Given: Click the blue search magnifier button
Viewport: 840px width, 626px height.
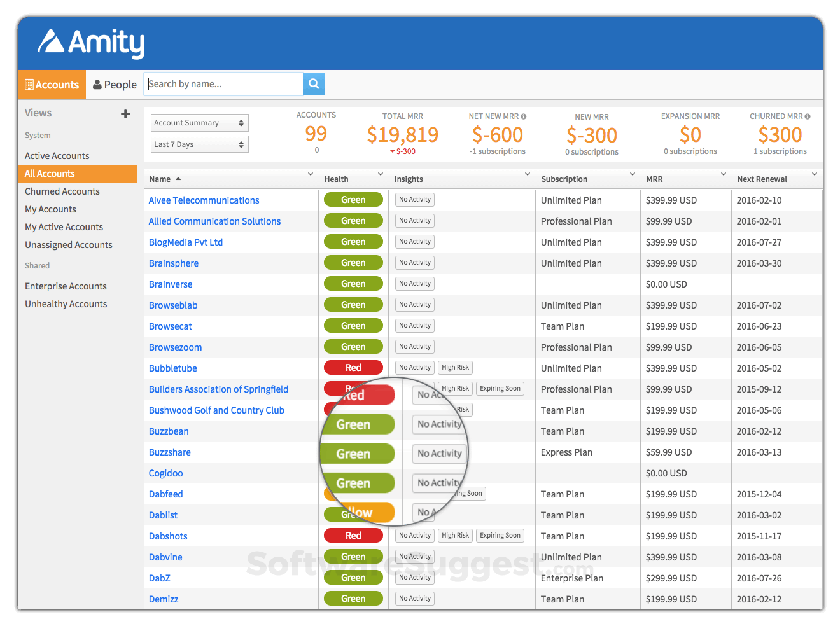Looking at the screenshot, I should tap(313, 83).
